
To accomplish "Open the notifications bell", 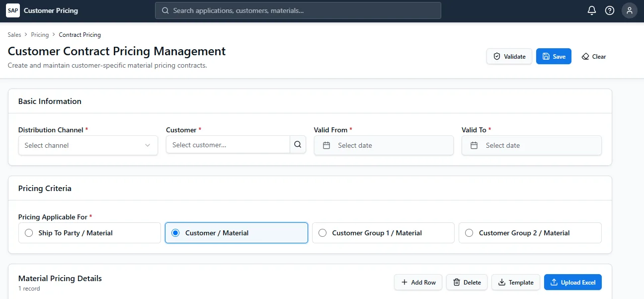I will click(x=591, y=10).
